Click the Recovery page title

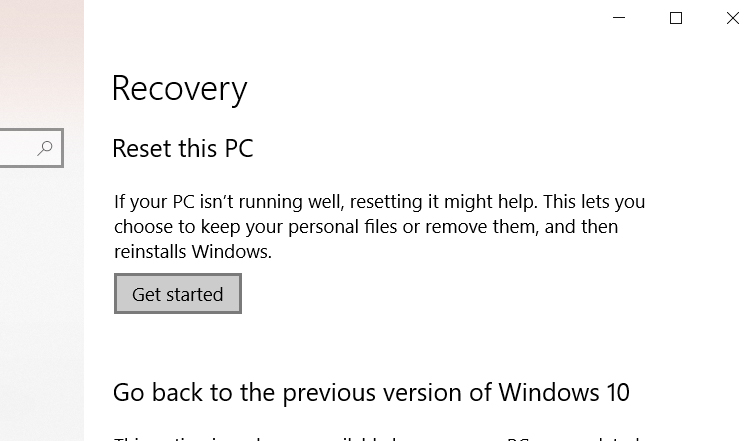[179, 89]
